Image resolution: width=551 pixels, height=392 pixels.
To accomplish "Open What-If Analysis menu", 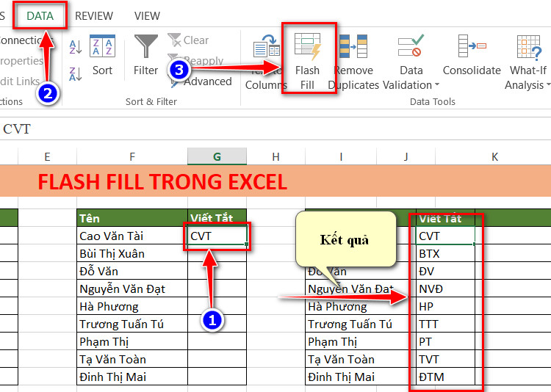I will click(527, 62).
